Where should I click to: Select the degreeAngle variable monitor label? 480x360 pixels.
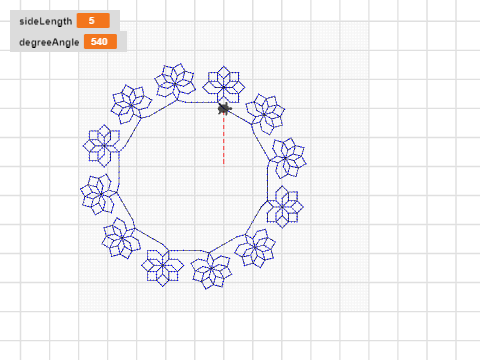pos(49,42)
